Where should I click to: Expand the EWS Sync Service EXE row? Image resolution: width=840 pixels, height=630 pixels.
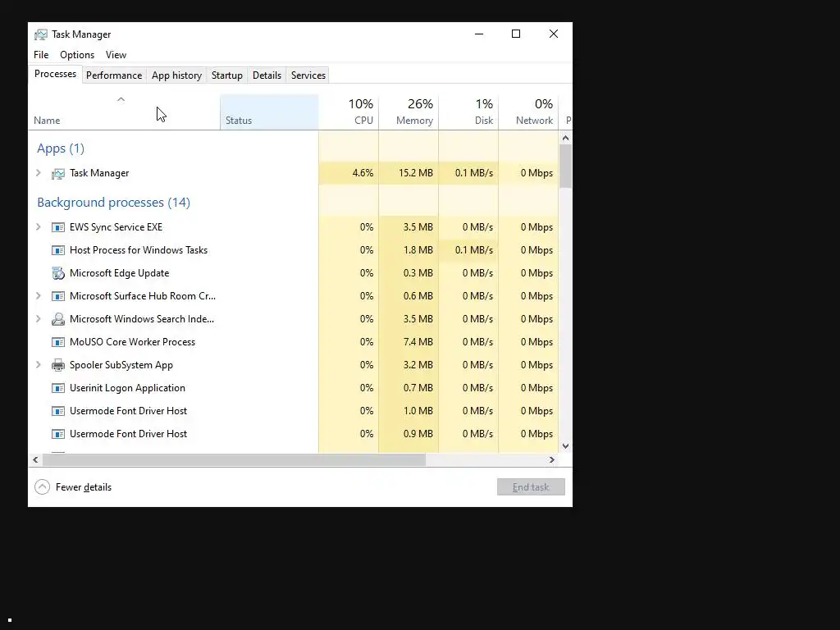click(39, 227)
